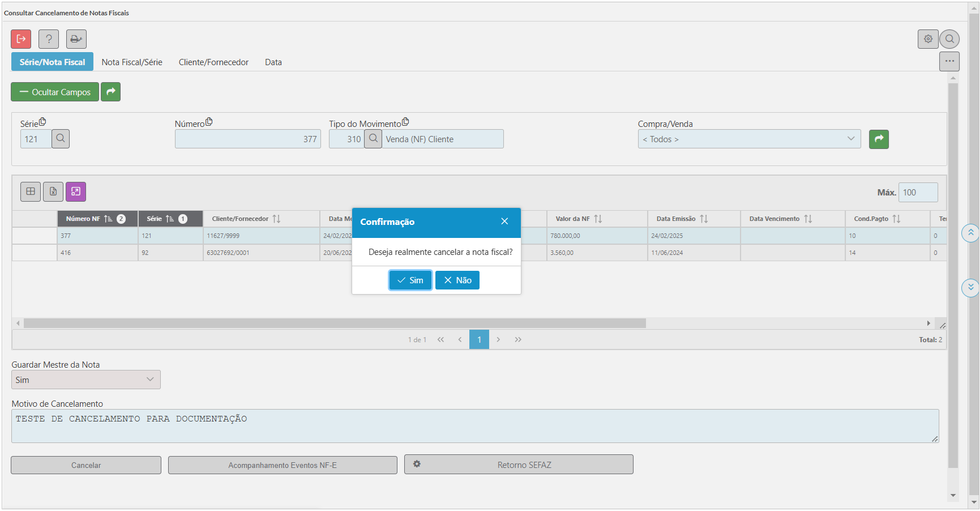
Task: Select the Nota Fiscal/Série tab
Action: (132, 62)
